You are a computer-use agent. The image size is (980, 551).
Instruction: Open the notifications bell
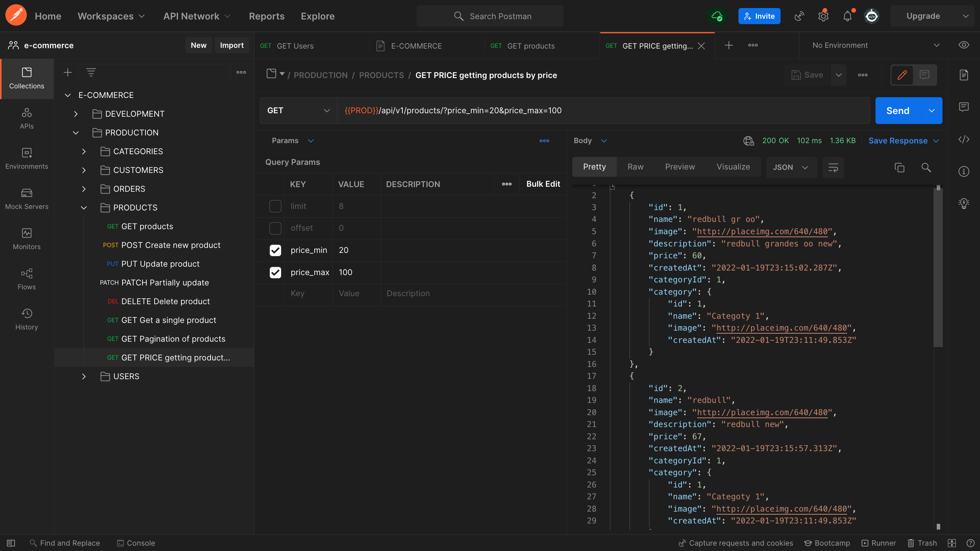pos(848,16)
